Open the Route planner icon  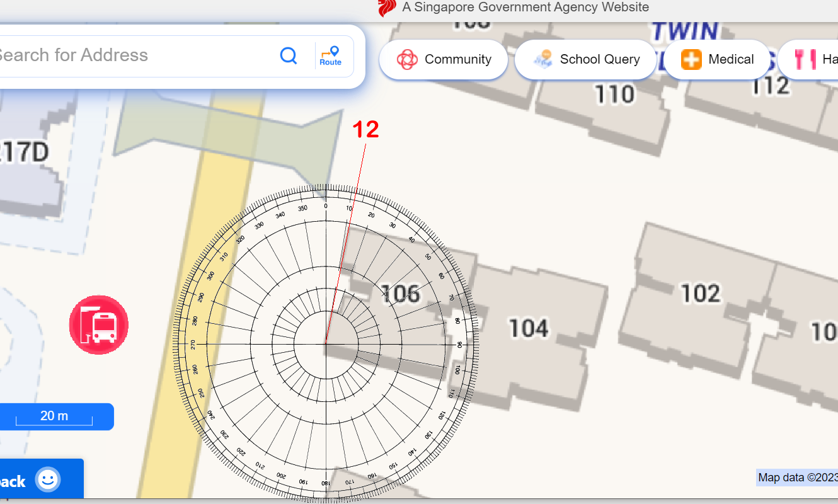tap(330, 56)
